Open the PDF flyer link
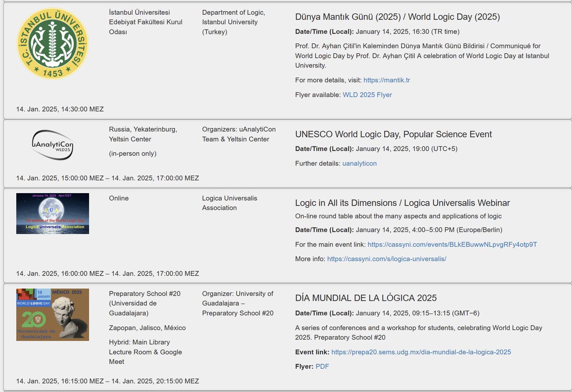572x392 pixels. (322, 367)
